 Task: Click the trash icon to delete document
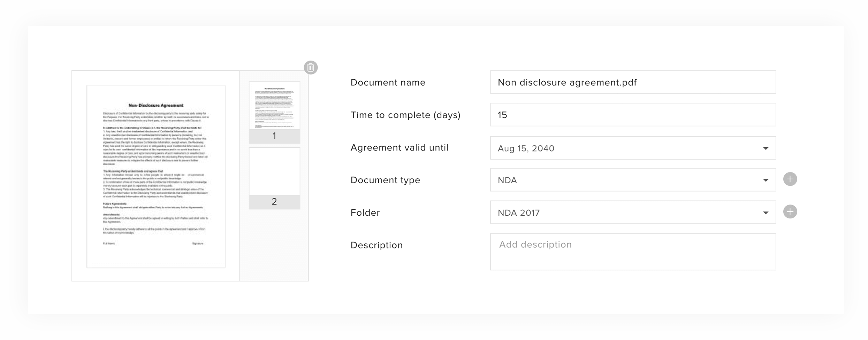click(311, 68)
